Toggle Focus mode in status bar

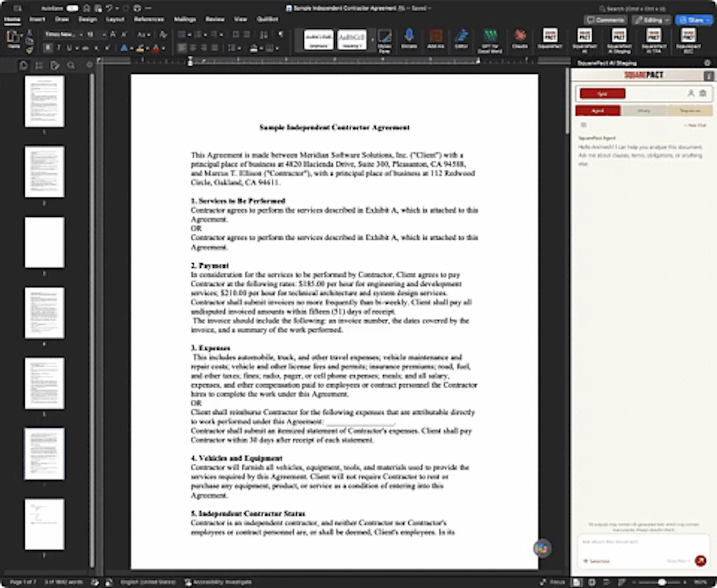point(553,582)
